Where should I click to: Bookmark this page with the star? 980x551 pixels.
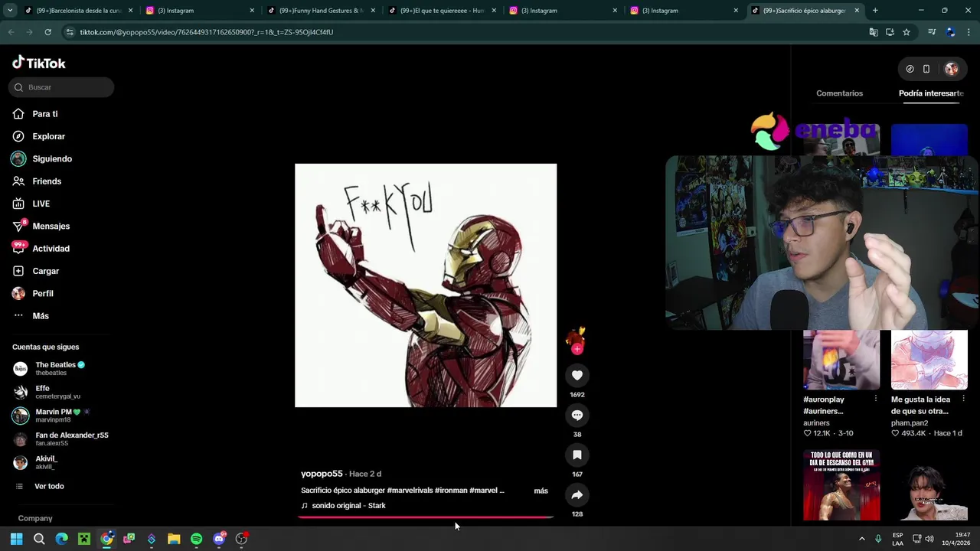pos(906,32)
